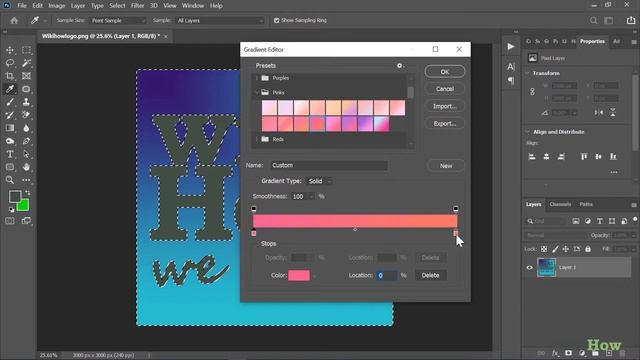Click the Import... button

coord(444,107)
